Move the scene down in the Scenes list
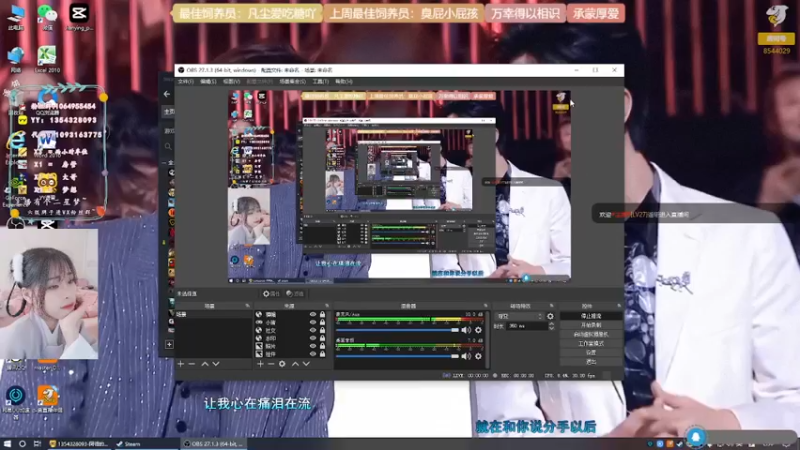 [x=216, y=364]
